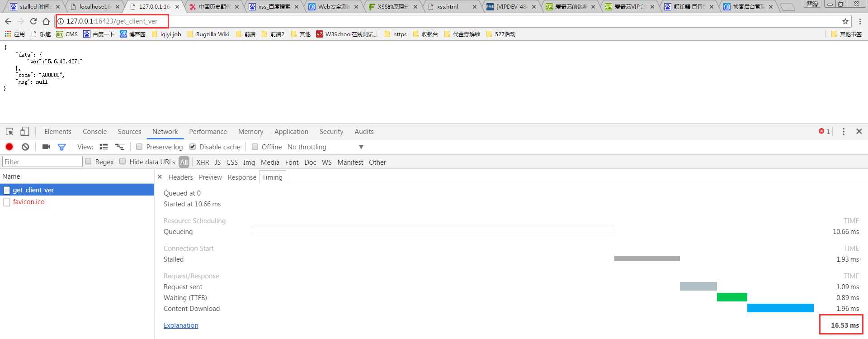
Task: Filter requests by WS
Action: 327,162
